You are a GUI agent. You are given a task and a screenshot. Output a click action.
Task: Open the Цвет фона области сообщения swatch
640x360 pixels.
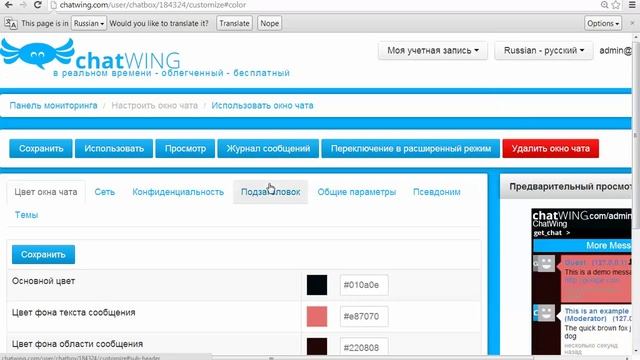click(317, 346)
